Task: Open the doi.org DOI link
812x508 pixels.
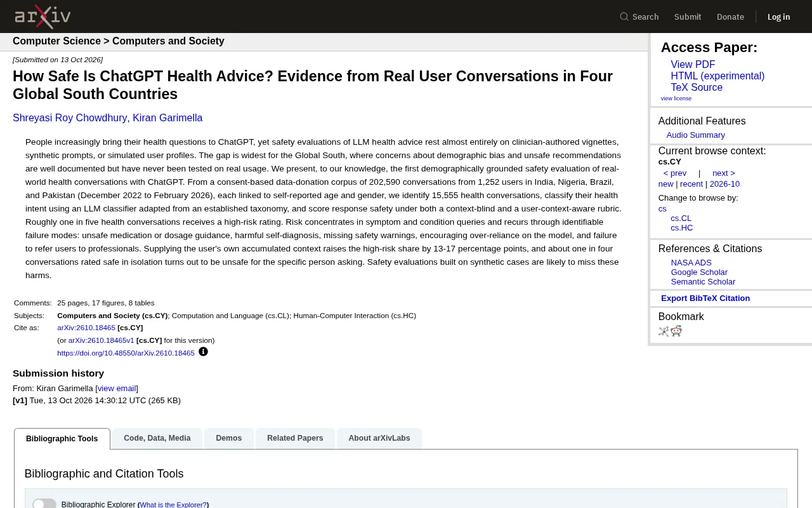Action: [126, 353]
